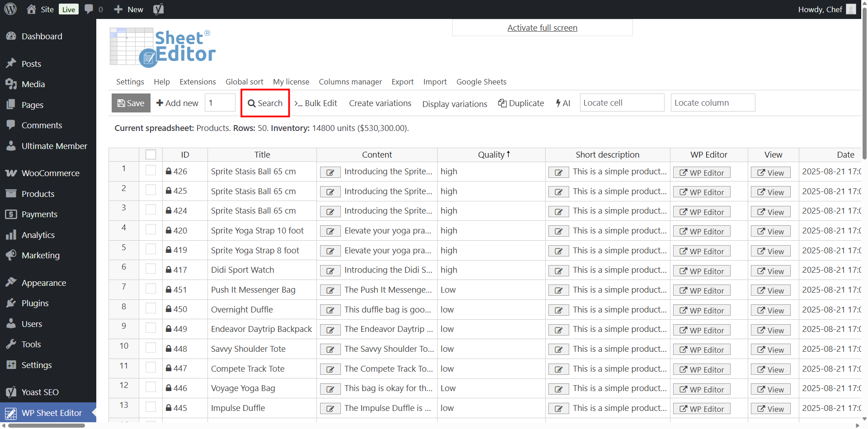Edit content of Compete Track Tote

[330, 370]
